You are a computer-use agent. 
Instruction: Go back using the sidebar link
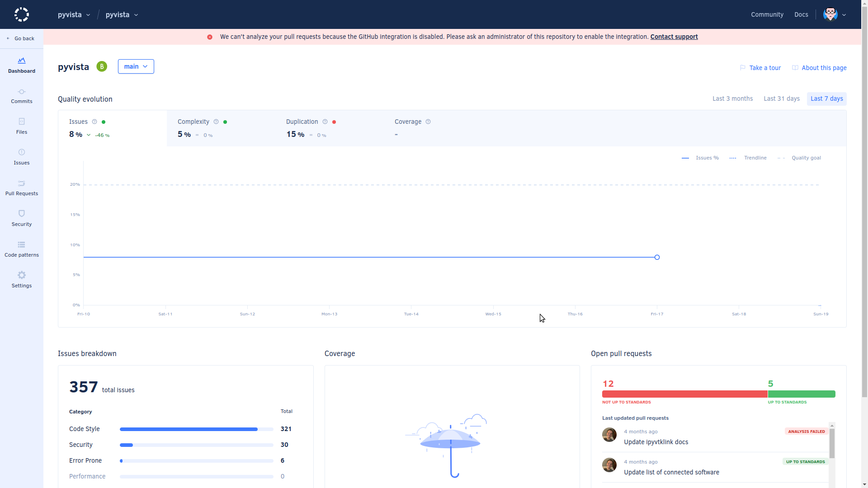point(21,39)
